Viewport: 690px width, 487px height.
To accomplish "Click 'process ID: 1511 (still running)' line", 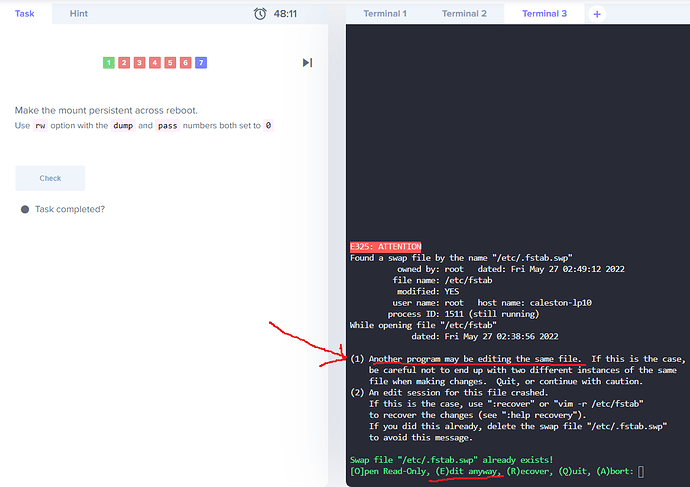I will point(463,314).
